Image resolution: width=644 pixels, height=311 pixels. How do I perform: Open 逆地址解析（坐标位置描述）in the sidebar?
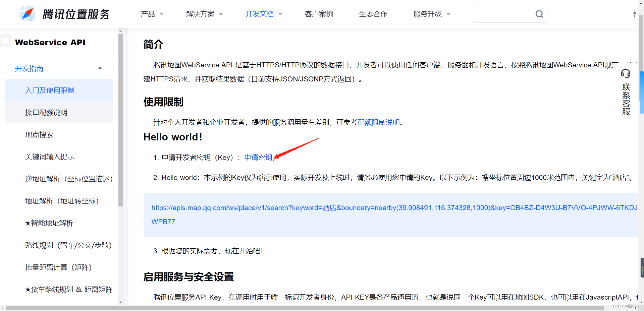pyautogui.click(x=69, y=179)
